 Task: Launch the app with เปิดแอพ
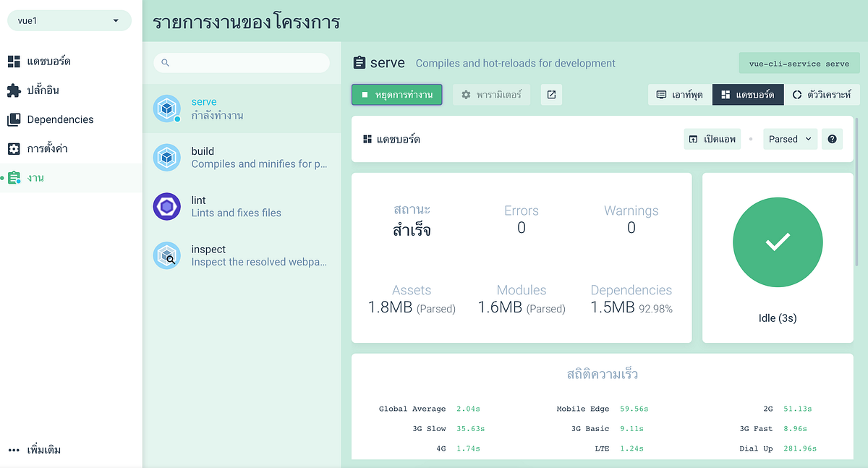coord(712,138)
